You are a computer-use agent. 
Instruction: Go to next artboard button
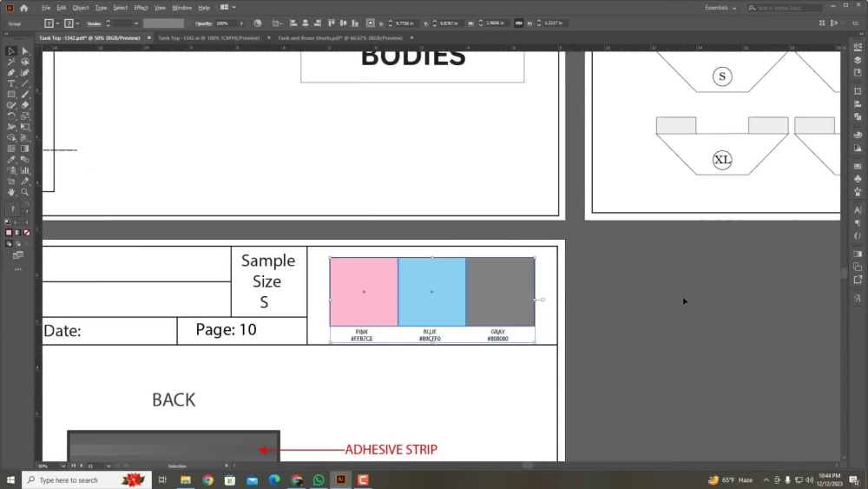pos(117,466)
